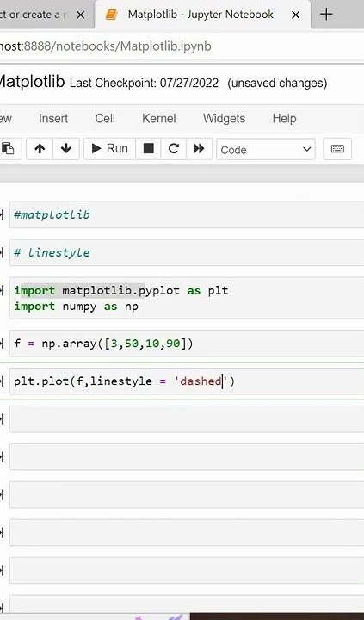The height and width of the screenshot is (620, 364).
Task: Click the '(unsaved changes)' status text
Action: (x=277, y=83)
